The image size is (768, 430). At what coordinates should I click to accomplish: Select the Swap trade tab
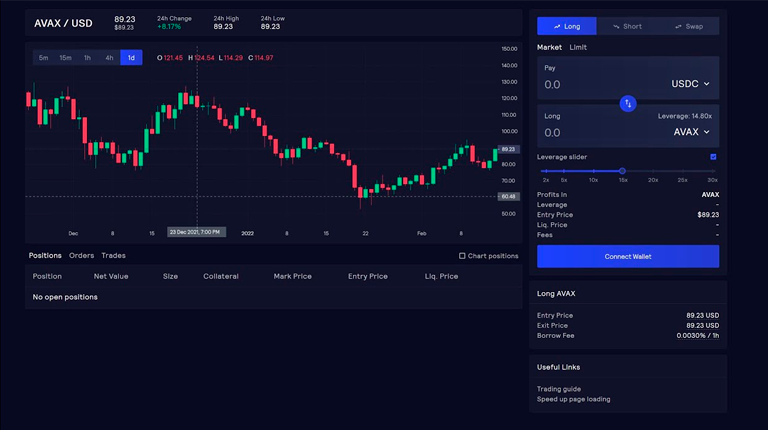point(689,26)
